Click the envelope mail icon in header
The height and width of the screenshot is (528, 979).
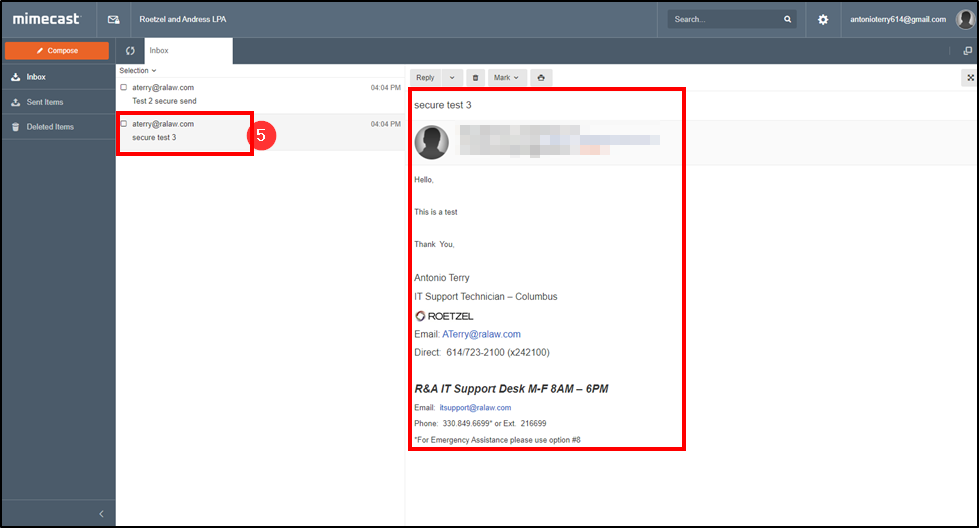113,19
